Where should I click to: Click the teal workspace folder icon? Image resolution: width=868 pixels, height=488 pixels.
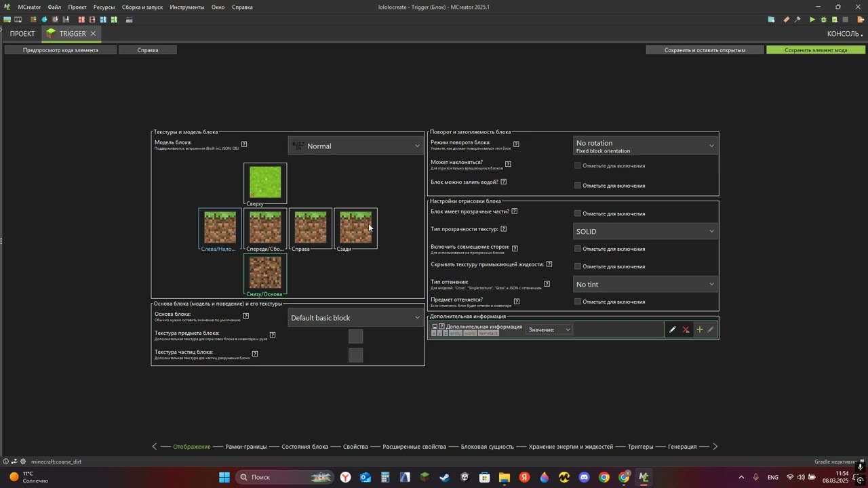click(x=771, y=20)
